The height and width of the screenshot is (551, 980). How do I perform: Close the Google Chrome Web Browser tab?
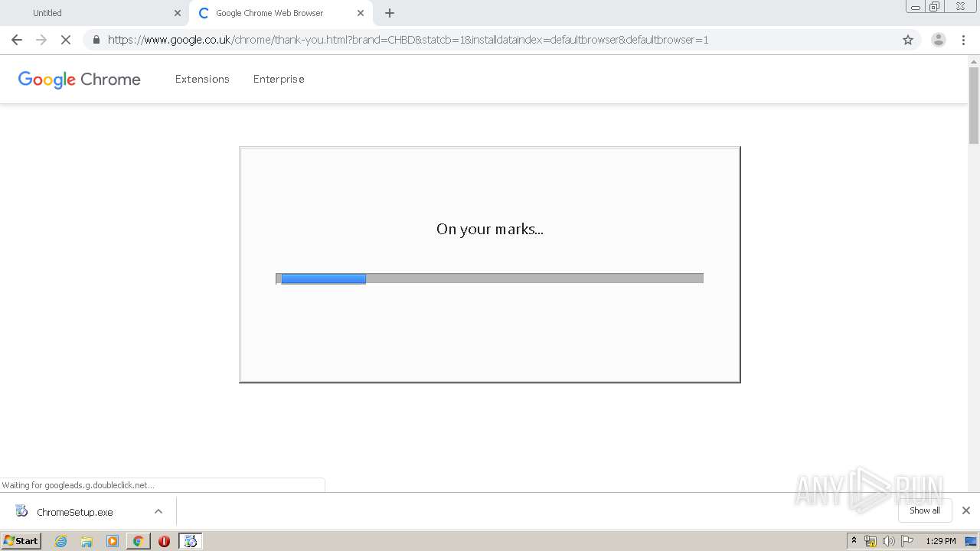point(361,13)
